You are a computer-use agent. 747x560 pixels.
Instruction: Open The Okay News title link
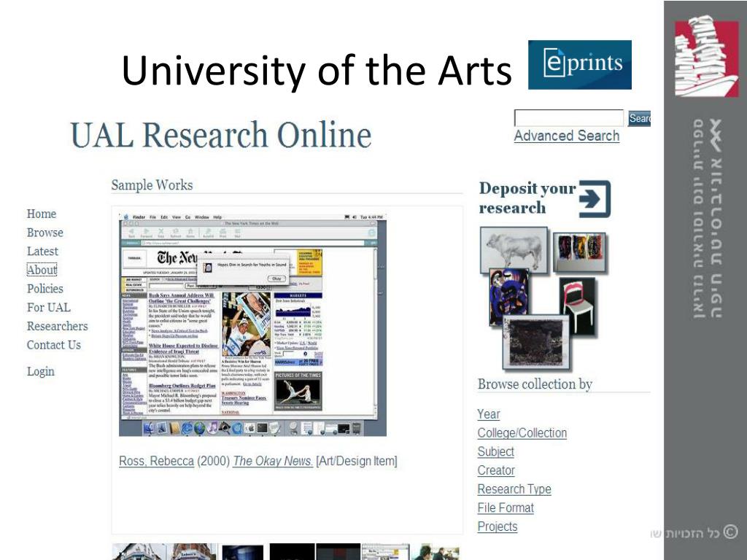(x=273, y=461)
